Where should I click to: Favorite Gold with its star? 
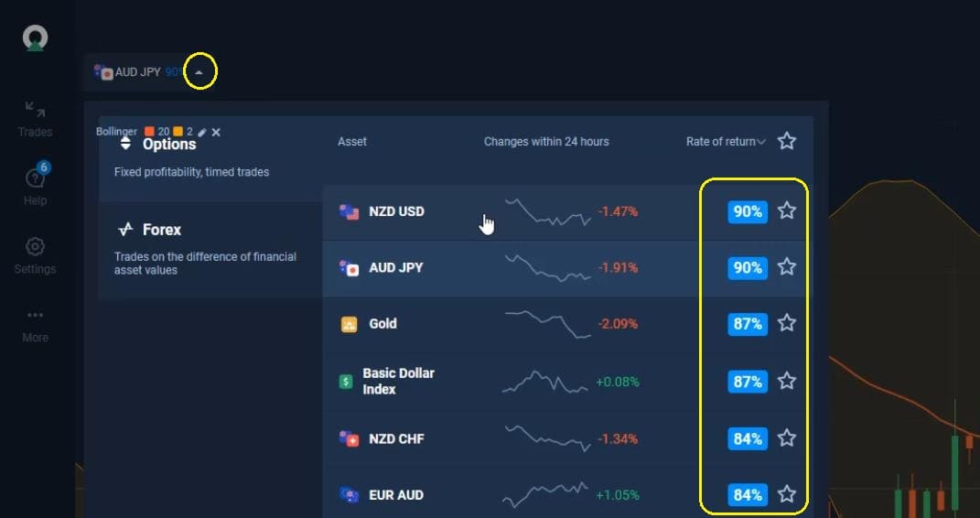pos(787,323)
